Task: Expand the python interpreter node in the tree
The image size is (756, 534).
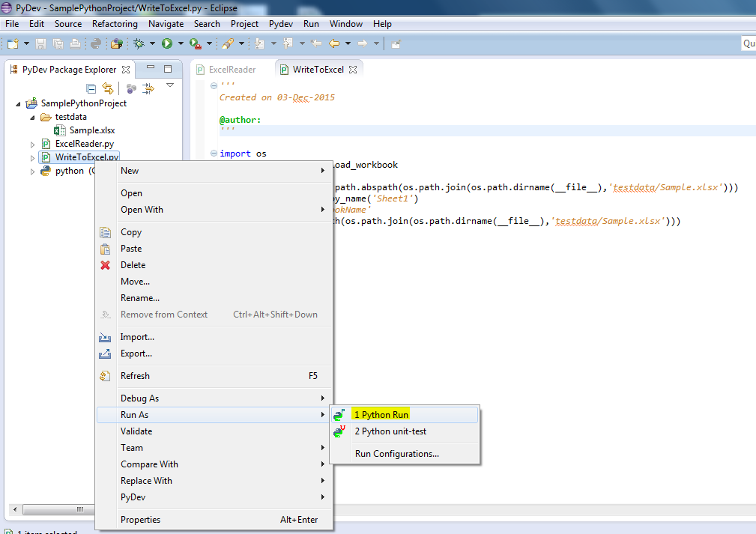Action: [x=32, y=171]
